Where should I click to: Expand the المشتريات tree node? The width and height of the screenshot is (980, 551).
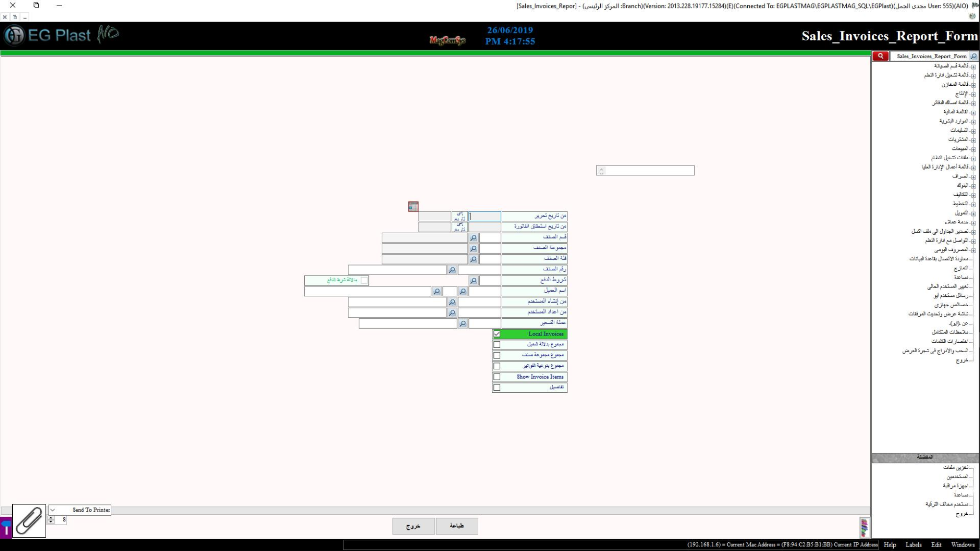click(973, 140)
